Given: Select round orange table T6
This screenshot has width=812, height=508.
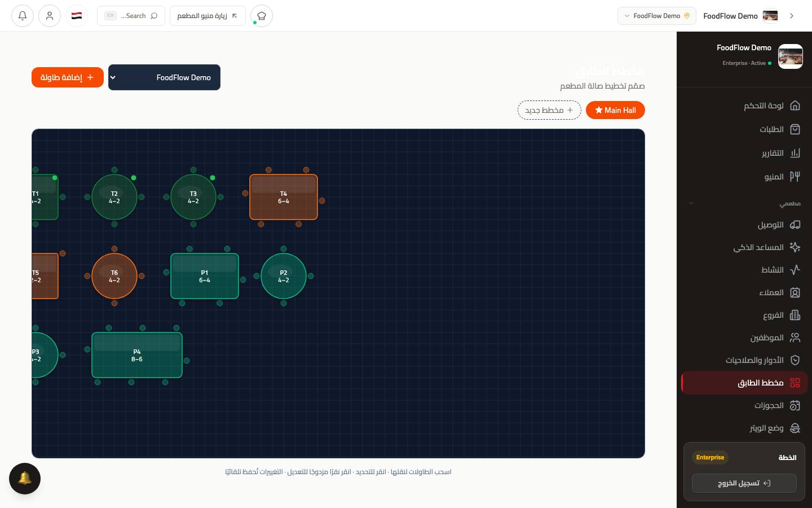Looking at the screenshot, I should 114,276.
